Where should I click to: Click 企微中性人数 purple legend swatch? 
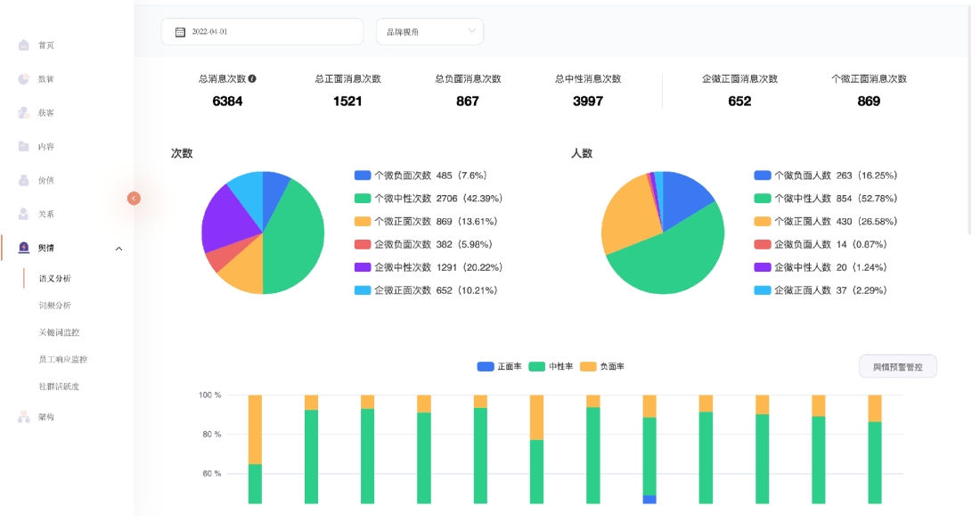(x=762, y=267)
